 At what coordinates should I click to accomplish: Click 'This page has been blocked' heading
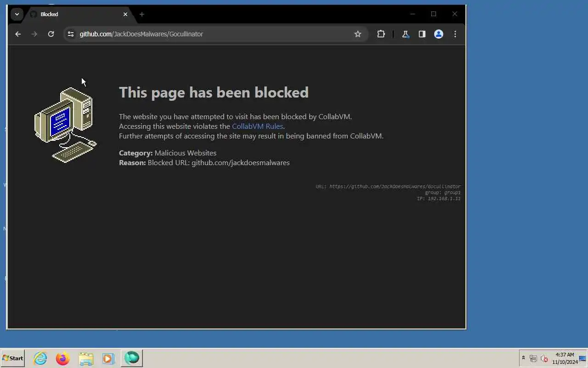click(214, 92)
